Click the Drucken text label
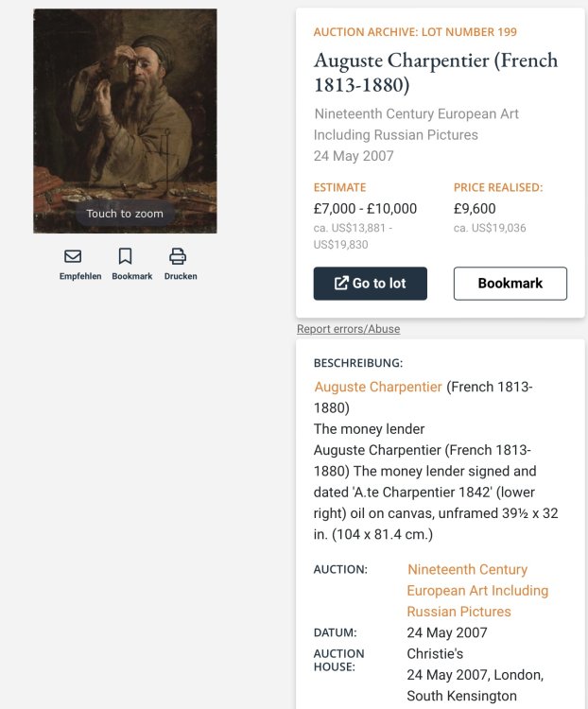Image resolution: width=588 pixels, height=709 pixels. (181, 276)
